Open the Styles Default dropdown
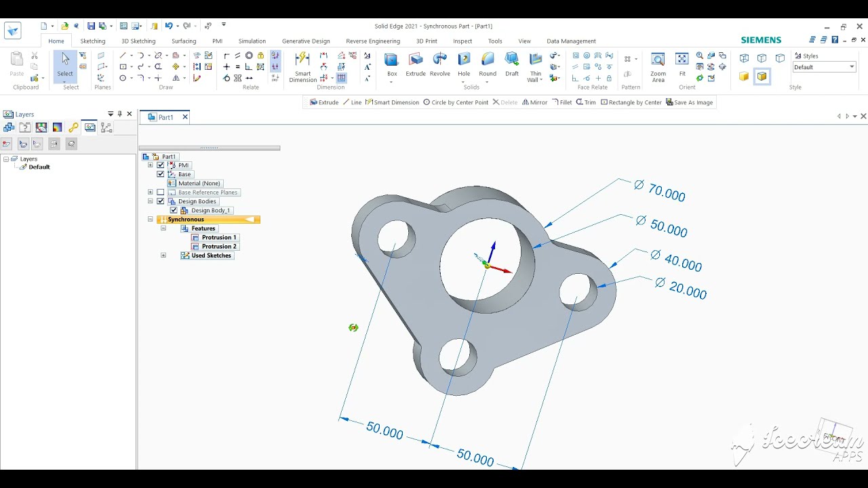The height and width of the screenshot is (488, 868). (x=852, y=67)
